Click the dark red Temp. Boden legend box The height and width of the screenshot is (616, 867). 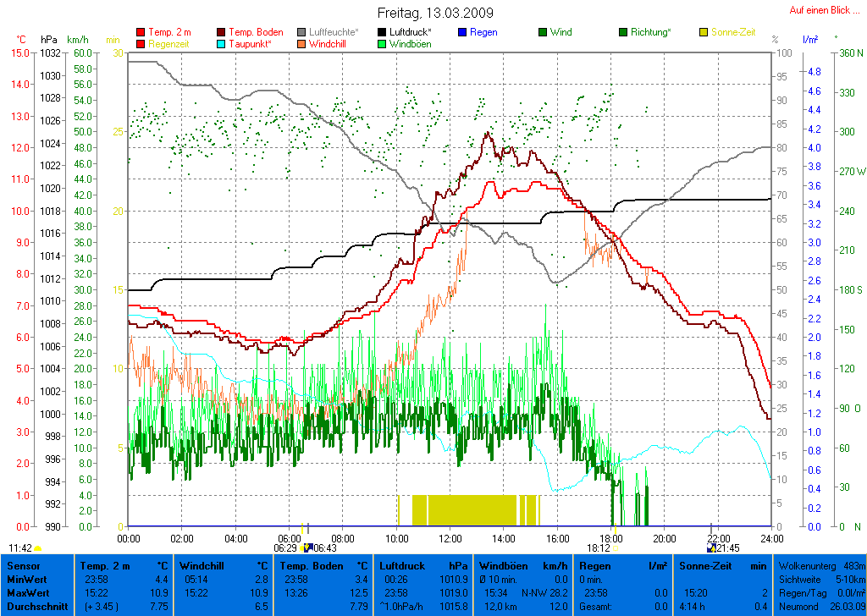[222, 32]
